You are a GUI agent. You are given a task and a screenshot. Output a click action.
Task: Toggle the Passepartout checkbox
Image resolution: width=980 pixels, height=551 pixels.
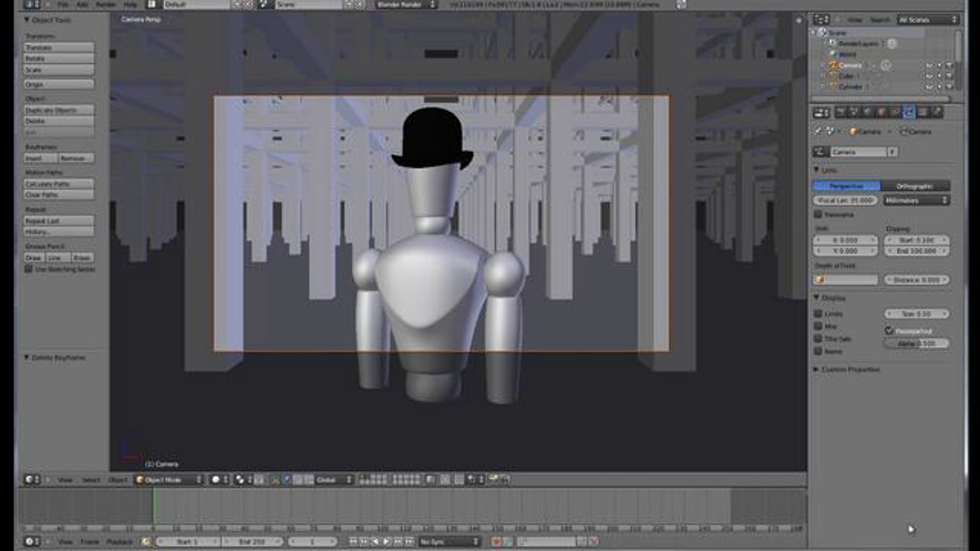pyautogui.click(x=889, y=331)
